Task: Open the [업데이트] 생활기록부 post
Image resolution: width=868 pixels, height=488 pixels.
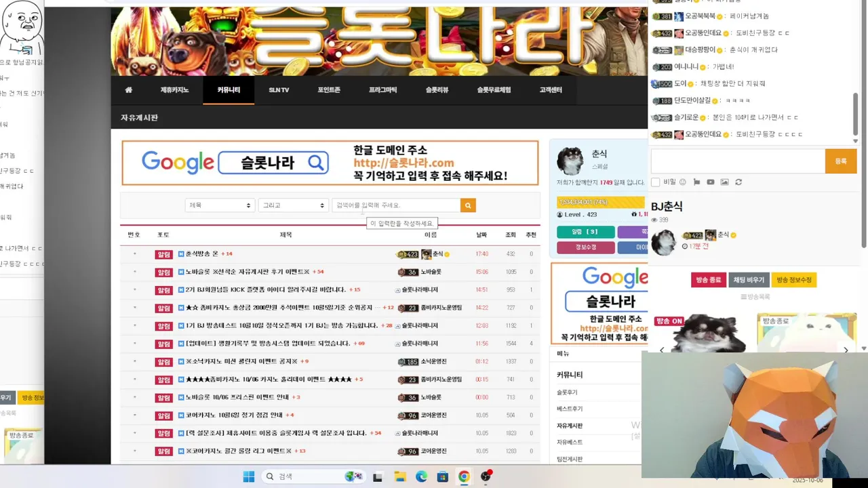Action: [x=267, y=344]
